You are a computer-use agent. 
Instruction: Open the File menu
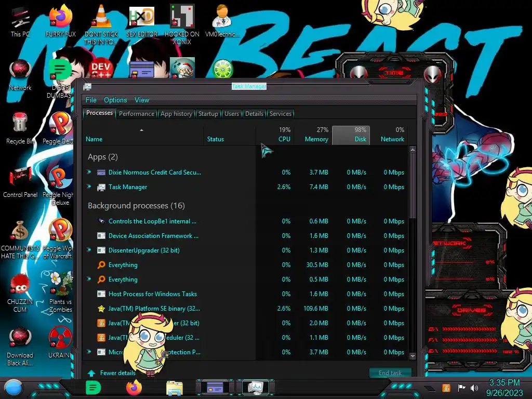[91, 100]
